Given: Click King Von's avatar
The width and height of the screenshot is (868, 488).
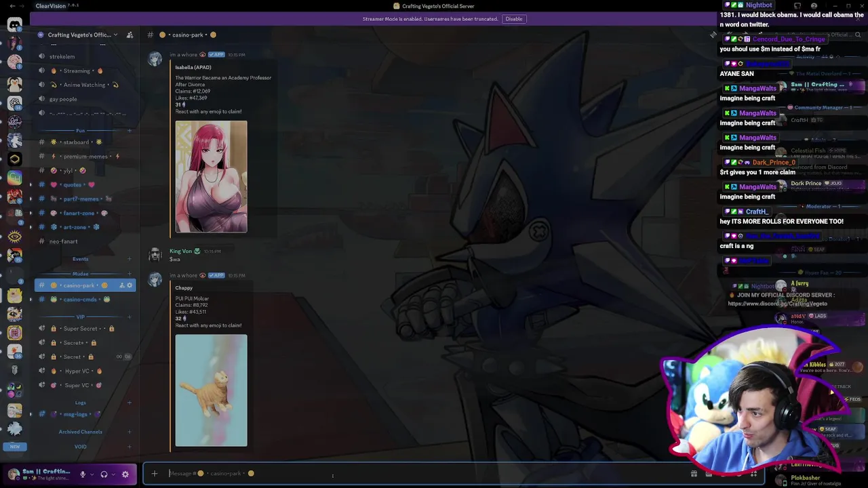Looking at the screenshot, I should click(x=155, y=255).
